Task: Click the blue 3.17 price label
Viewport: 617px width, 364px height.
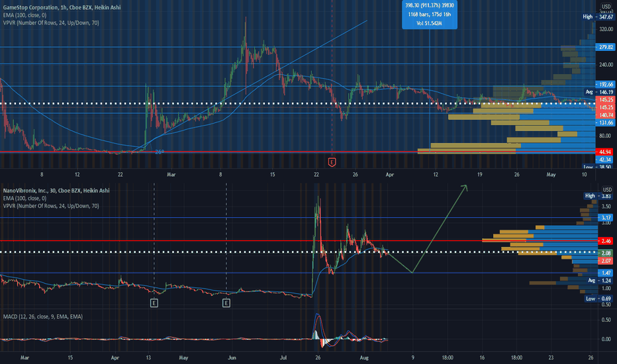Action: pos(606,218)
